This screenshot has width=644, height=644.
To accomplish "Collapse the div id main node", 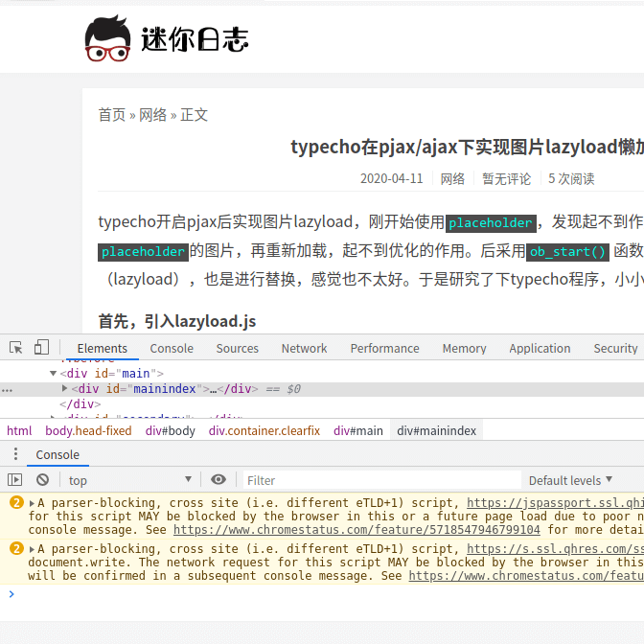I will pos(53,374).
